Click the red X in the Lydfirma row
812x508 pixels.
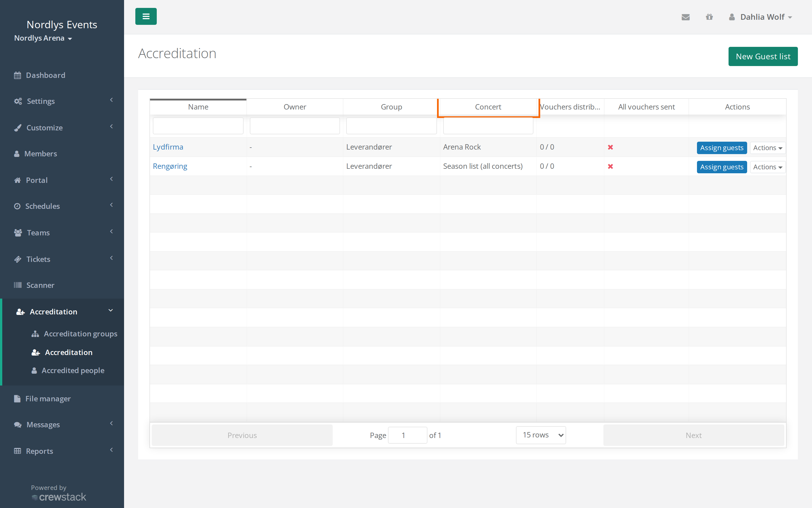(x=610, y=147)
